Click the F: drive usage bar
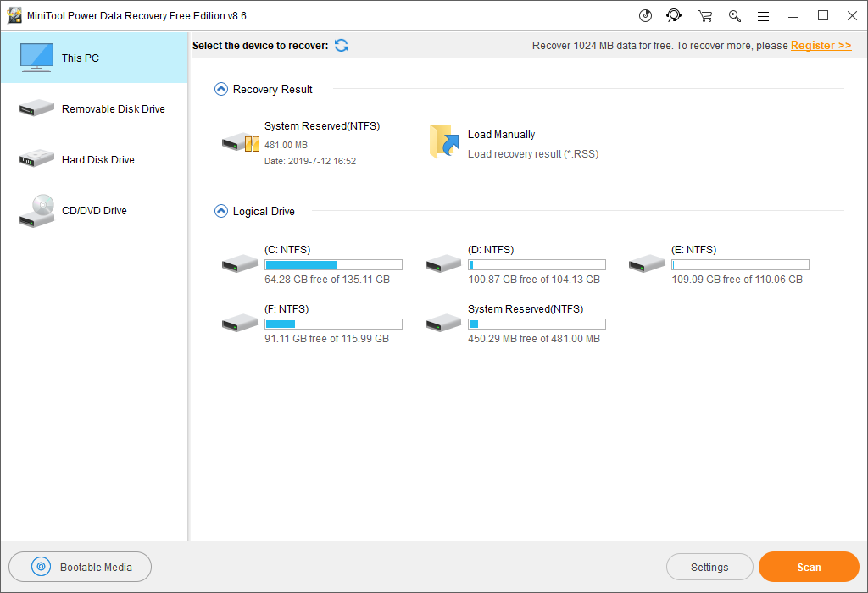 coord(333,324)
